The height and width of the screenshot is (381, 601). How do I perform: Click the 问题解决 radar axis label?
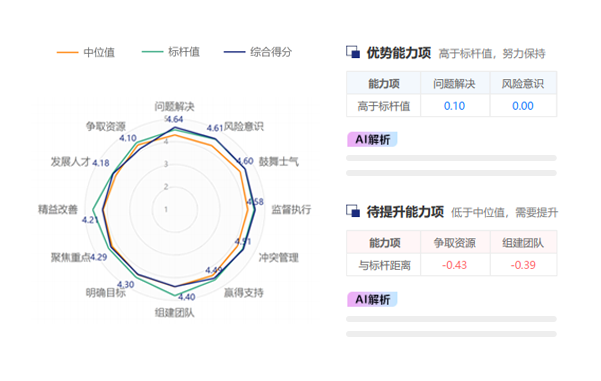tap(174, 106)
